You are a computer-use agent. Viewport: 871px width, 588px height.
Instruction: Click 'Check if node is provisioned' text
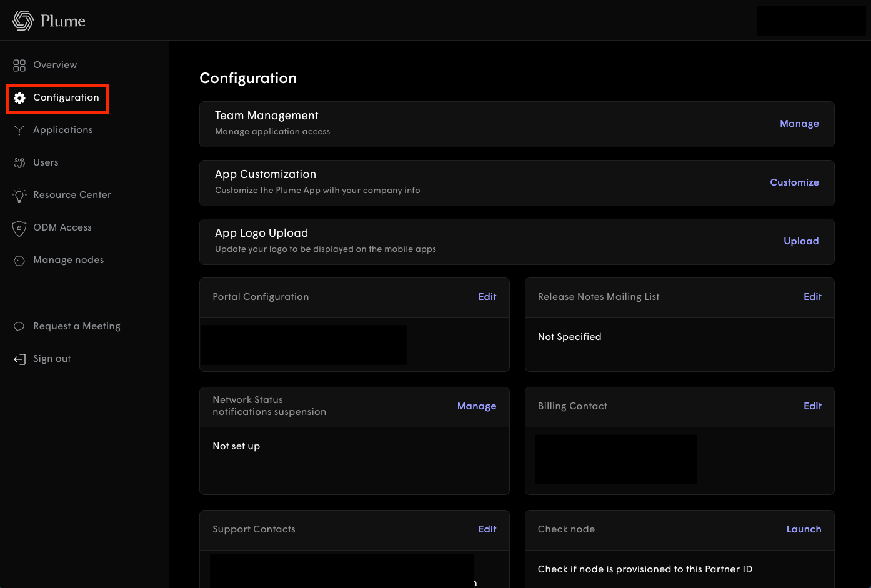pyautogui.click(x=645, y=569)
